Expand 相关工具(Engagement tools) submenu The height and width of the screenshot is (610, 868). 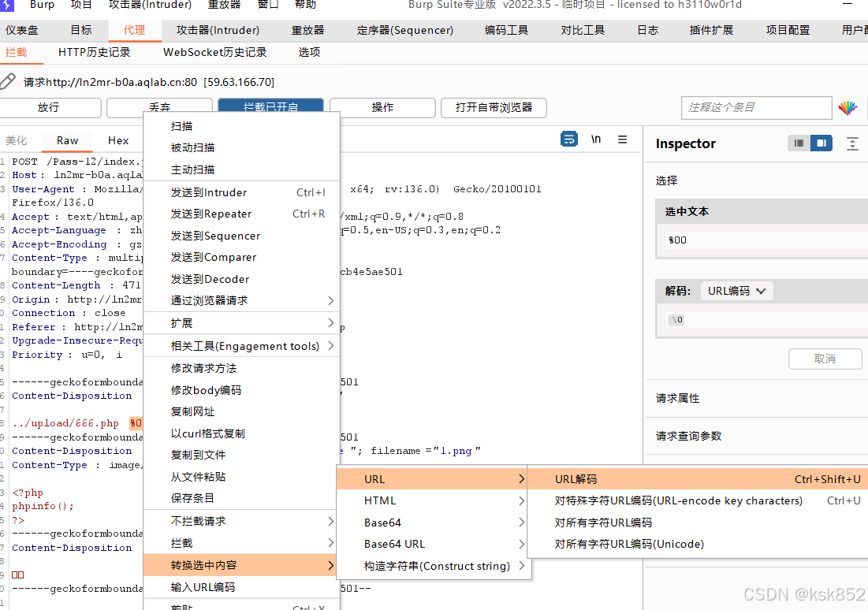[241, 346]
